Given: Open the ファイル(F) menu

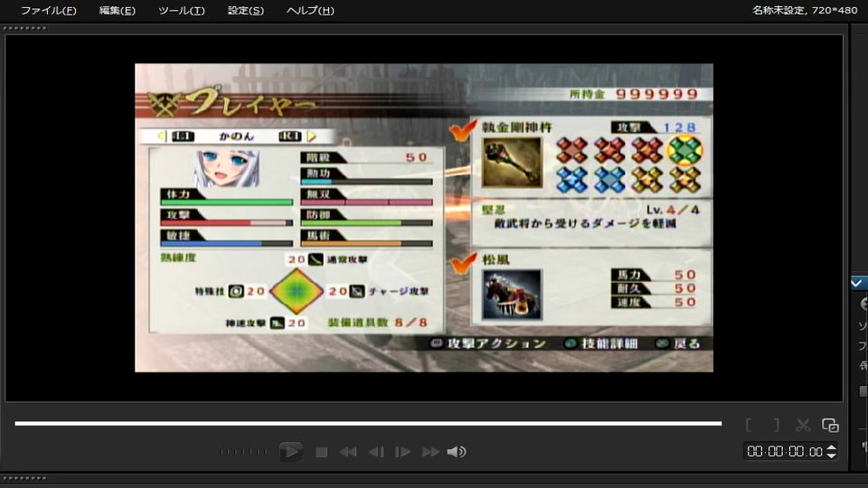Looking at the screenshot, I should 48,11.
